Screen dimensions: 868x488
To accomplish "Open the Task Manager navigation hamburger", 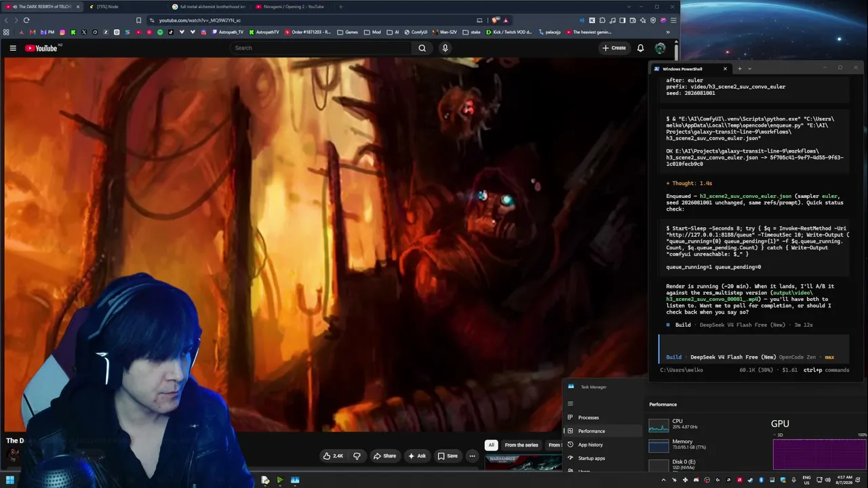I will [570, 404].
